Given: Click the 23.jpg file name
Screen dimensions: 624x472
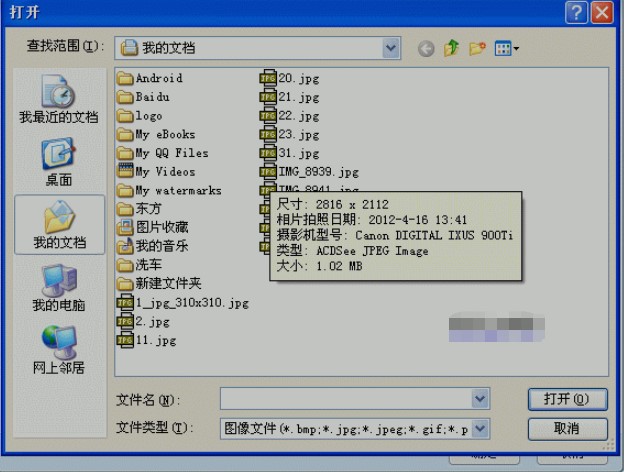Looking at the screenshot, I should pos(298,135).
